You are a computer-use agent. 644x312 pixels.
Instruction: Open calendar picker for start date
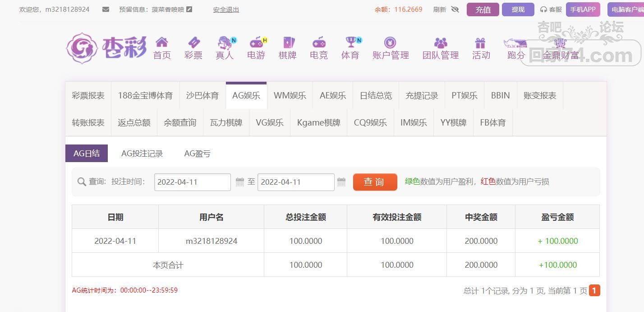click(239, 182)
